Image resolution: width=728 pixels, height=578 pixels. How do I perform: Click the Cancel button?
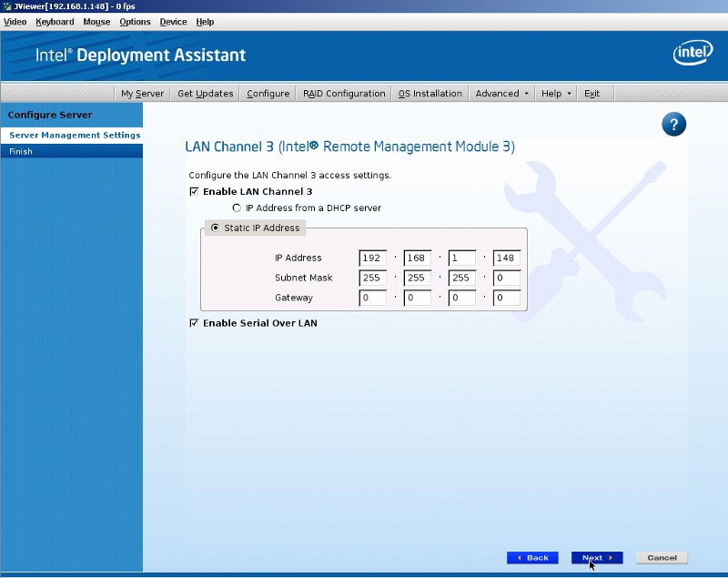[662, 558]
